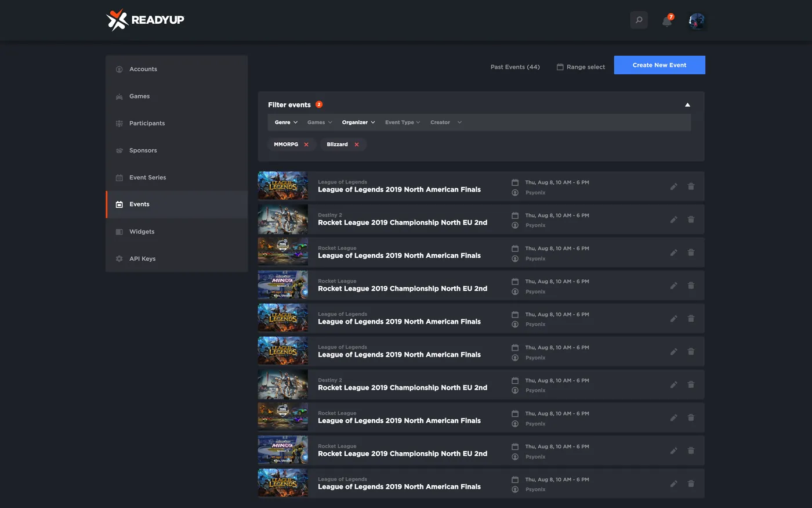The image size is (812, 508).
Task: Remove the Blizzard filter chip
Action: click(357, 145)
